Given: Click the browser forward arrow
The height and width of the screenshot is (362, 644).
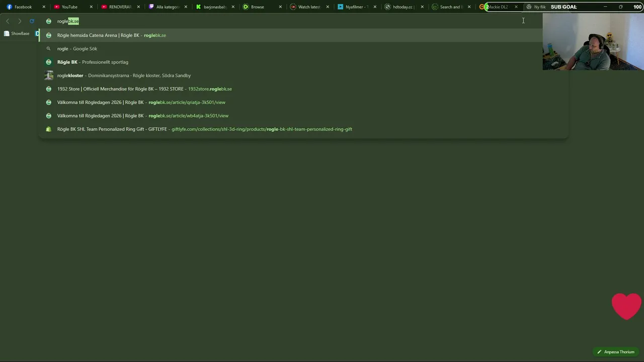Looking at the screenshot, I should pyautogui.click(x=20, y=21).
